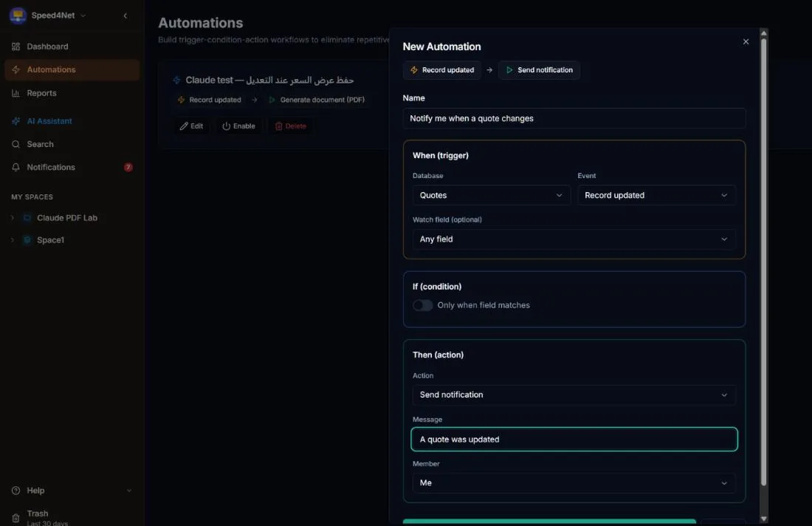
Task: Select Automations in the sidebar
Action: [x=72, y=69]
